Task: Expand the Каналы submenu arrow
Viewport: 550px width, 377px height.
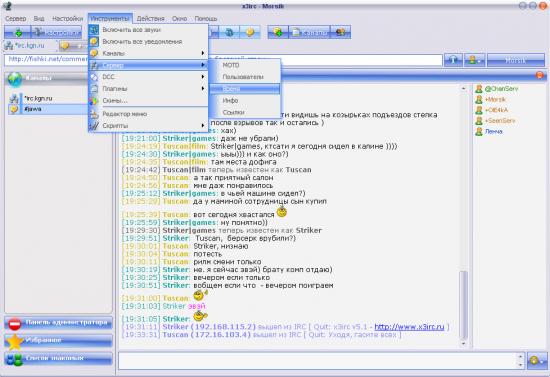Action: tap(202, 53)
